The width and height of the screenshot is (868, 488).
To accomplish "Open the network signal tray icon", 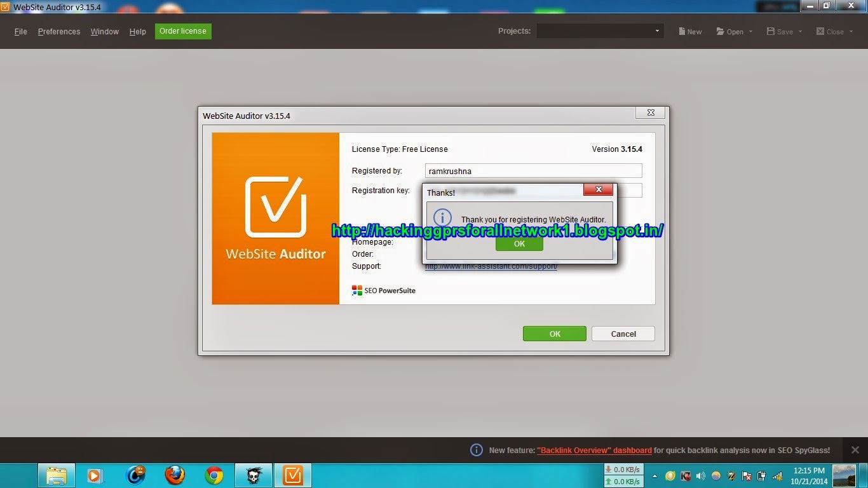I will point(777,475).
